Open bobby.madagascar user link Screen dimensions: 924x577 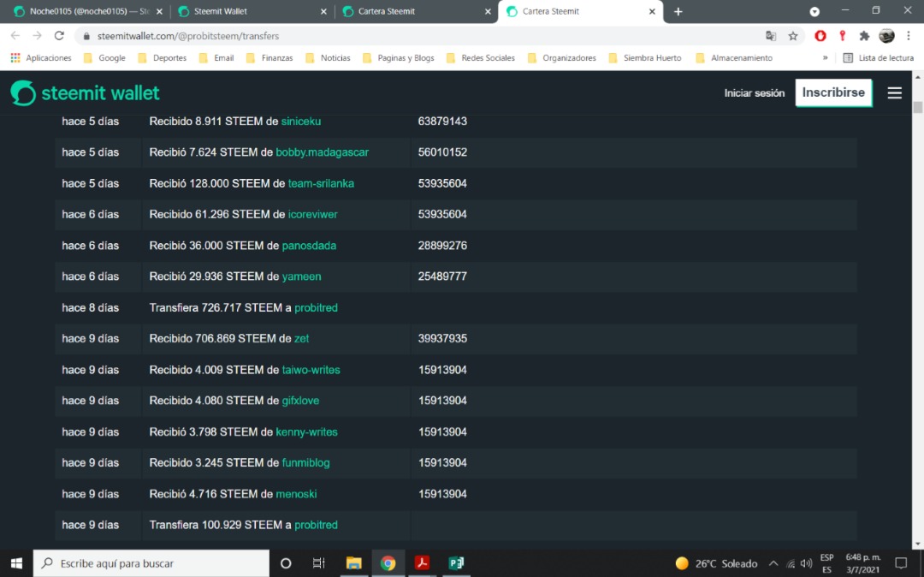coord(322,152)
